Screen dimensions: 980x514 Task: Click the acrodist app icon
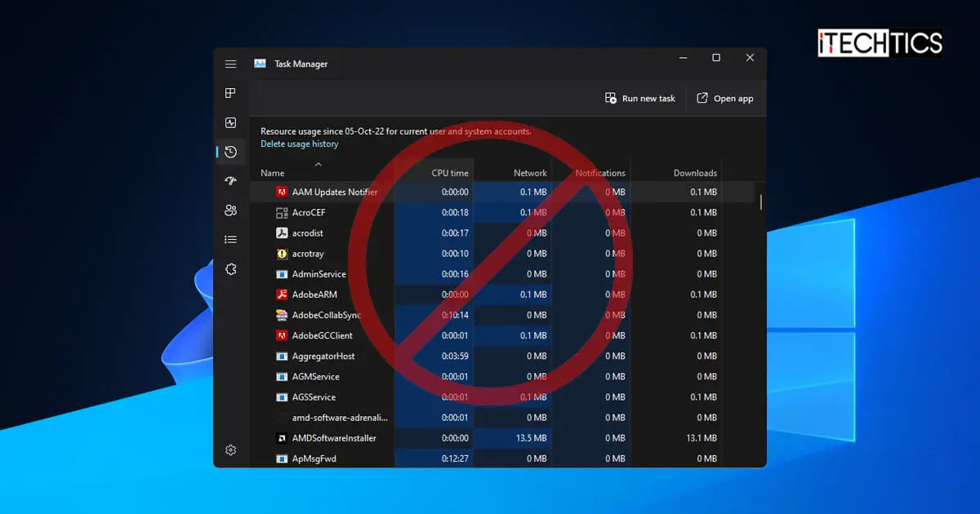point(281,233)
